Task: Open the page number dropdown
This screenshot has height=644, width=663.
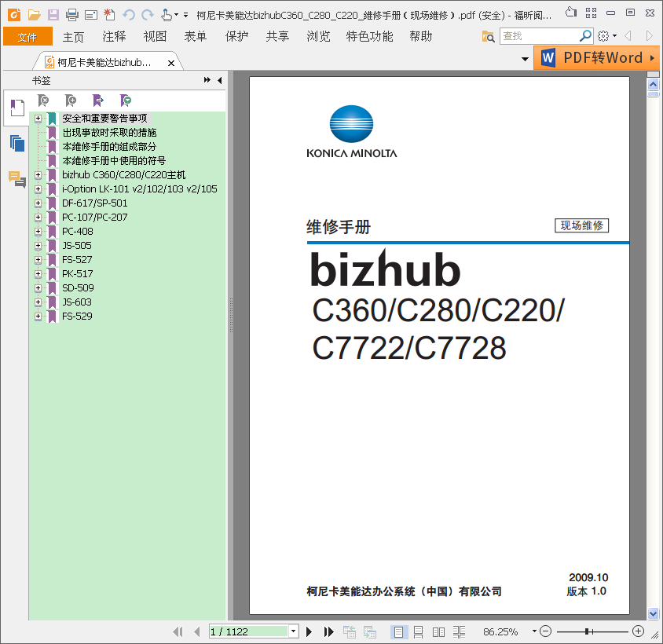Action: click(x=294, y=631)
